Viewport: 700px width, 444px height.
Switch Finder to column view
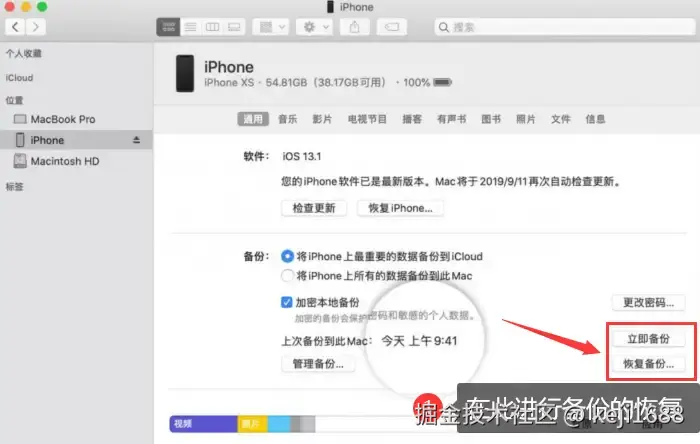pyautogui.click(x=212, y=27)
